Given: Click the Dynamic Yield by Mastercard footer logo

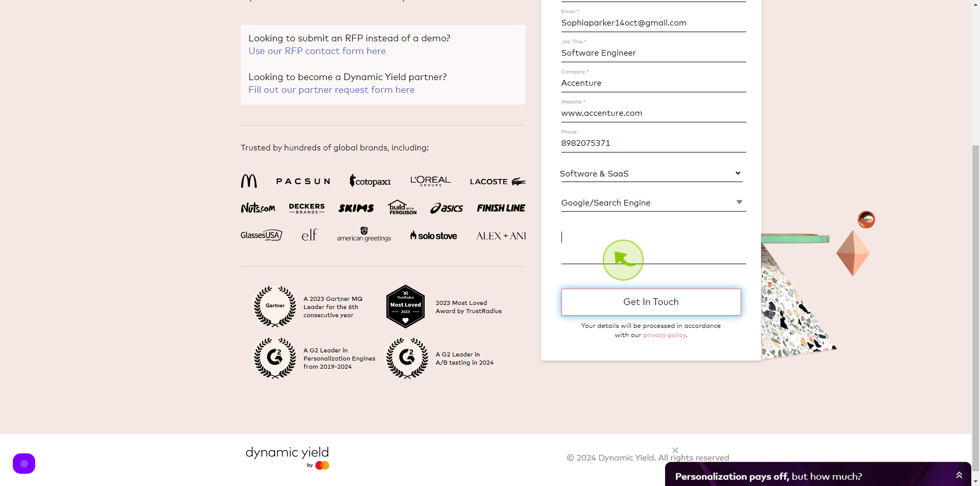Looking at the screenshot, I should click(287, 458).
